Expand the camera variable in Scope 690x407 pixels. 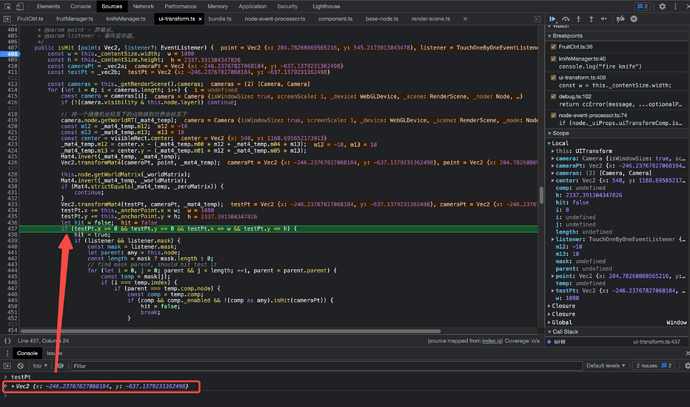click(x=553, y=158)
